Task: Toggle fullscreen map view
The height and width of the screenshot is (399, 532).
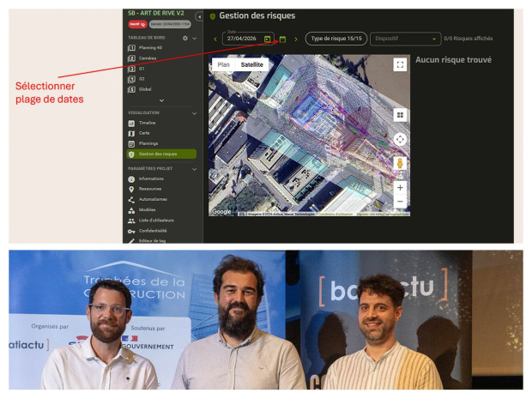Action: click(x=400, y=64)
